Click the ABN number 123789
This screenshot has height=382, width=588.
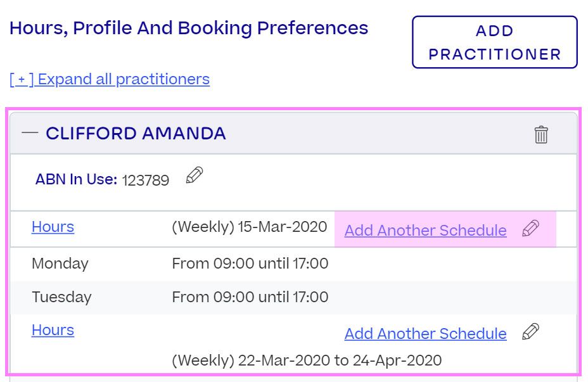[146, 181]
